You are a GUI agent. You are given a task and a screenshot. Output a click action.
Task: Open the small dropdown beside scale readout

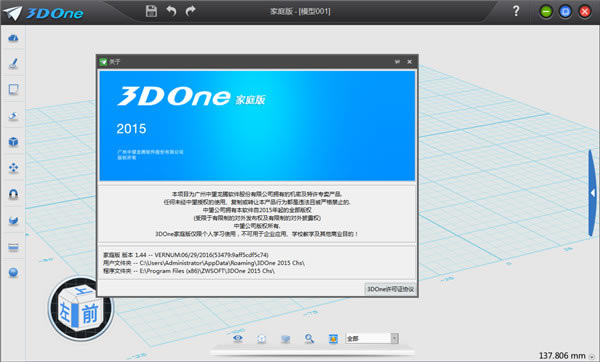tap(592, 357)
